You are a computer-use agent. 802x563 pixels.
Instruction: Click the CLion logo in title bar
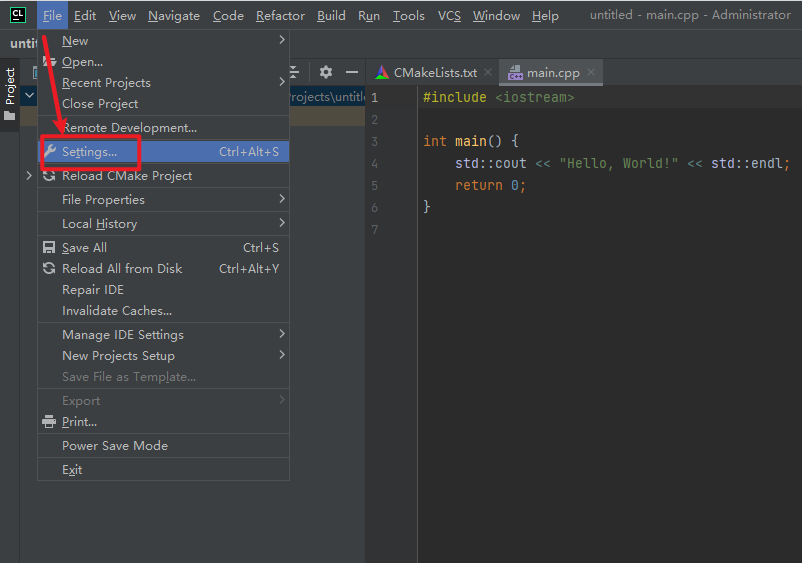(18, 15)
